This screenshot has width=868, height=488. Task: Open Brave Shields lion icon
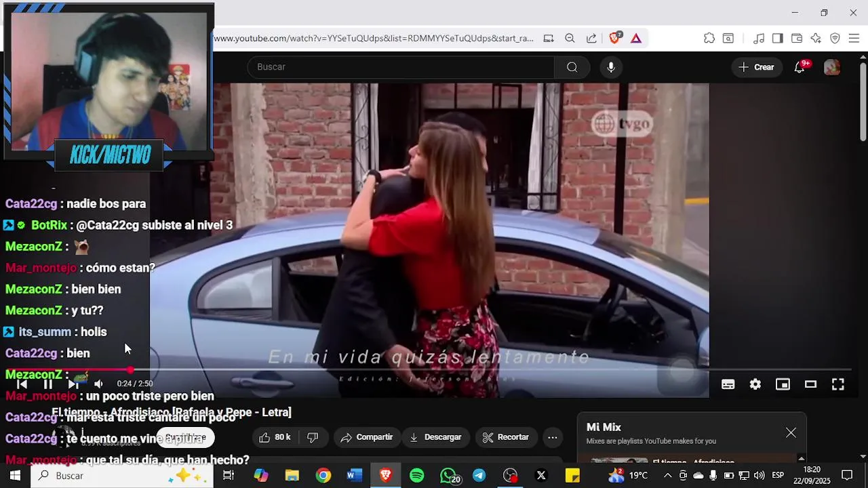coord(614,39)
